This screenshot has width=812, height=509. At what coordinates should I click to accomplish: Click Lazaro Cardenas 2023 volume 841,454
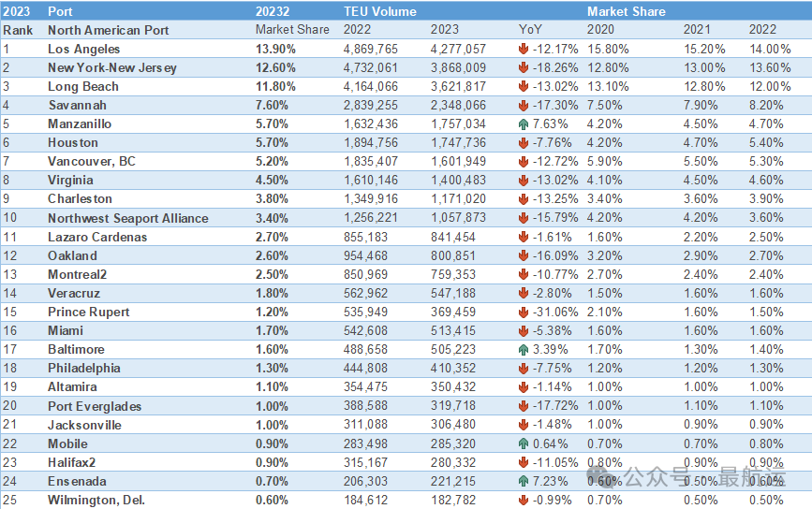(453, 237)
